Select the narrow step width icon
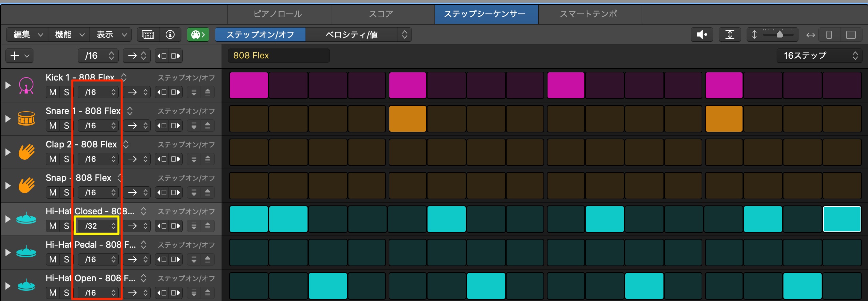 coord(829,35)
